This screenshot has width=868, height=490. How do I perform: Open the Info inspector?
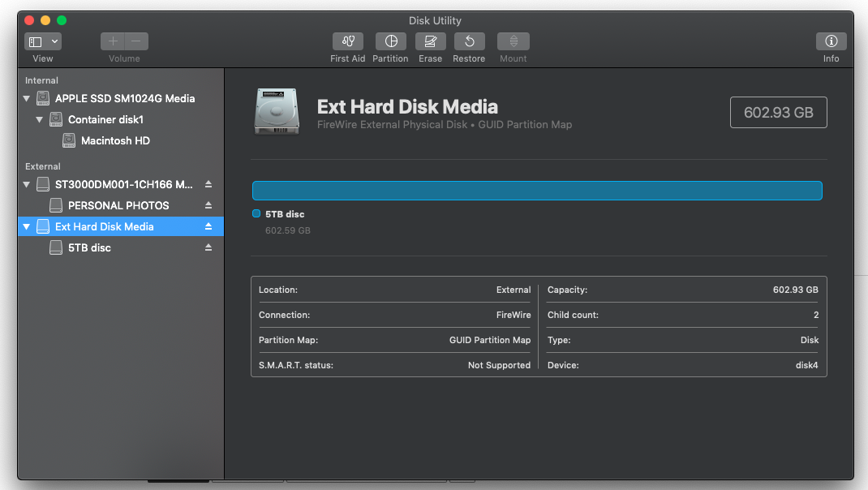tap(831, 41)
